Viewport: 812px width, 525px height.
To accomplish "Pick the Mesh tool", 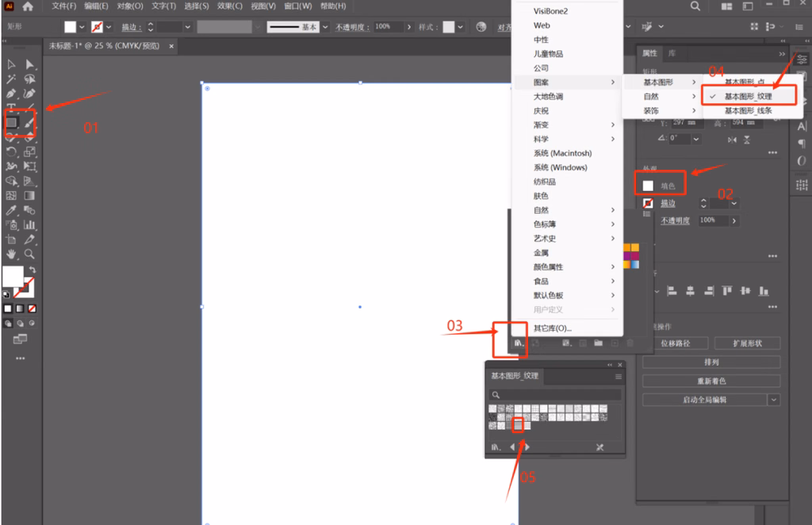I will click(11, 196).
